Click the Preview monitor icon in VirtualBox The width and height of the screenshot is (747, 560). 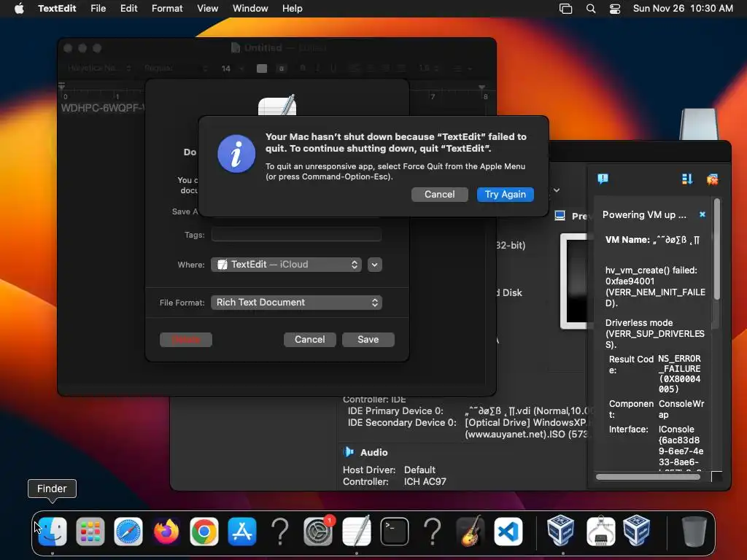coord(560,216)
